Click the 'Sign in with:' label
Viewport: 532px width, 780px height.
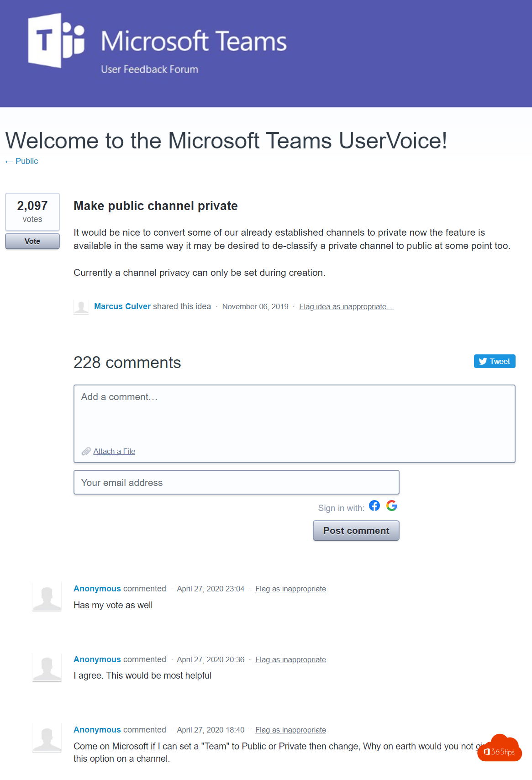pos(341,508)
